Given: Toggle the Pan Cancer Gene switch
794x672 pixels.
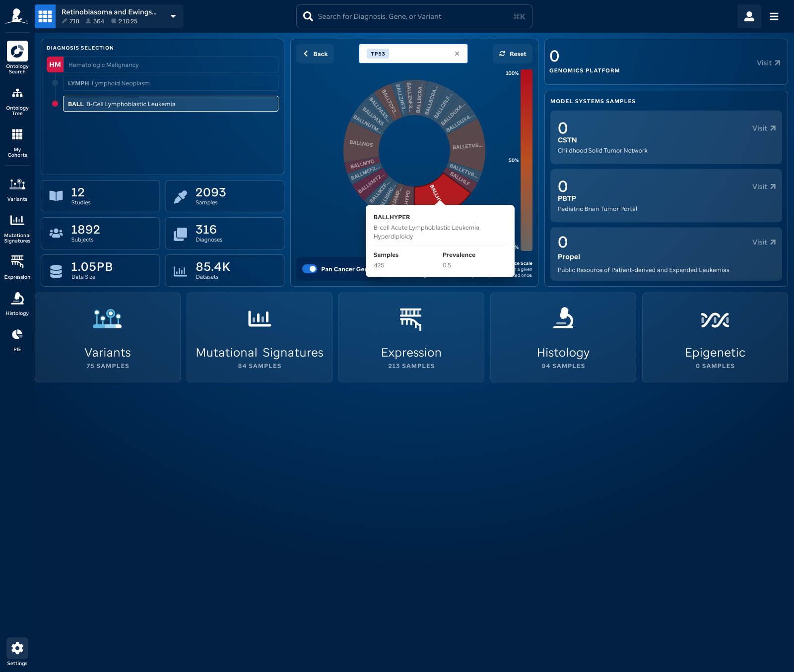Looking at the screenshot, I should pyautogui.click(x=310, y=269).
